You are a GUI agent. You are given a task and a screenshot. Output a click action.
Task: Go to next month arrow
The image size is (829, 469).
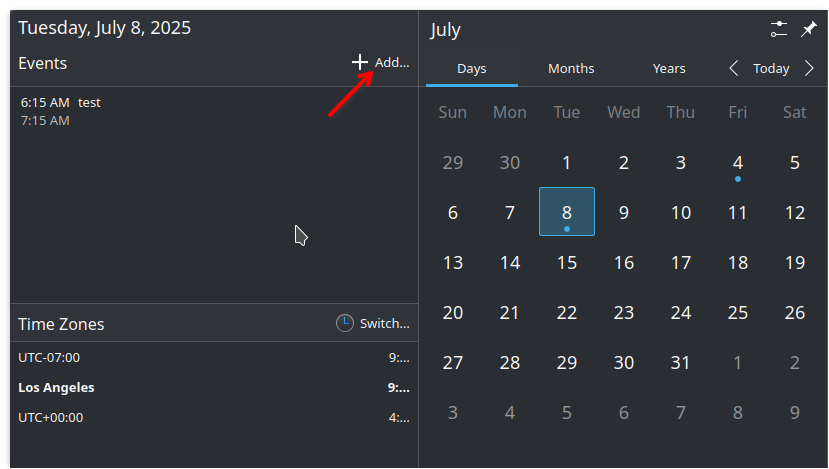pos(809,69)
